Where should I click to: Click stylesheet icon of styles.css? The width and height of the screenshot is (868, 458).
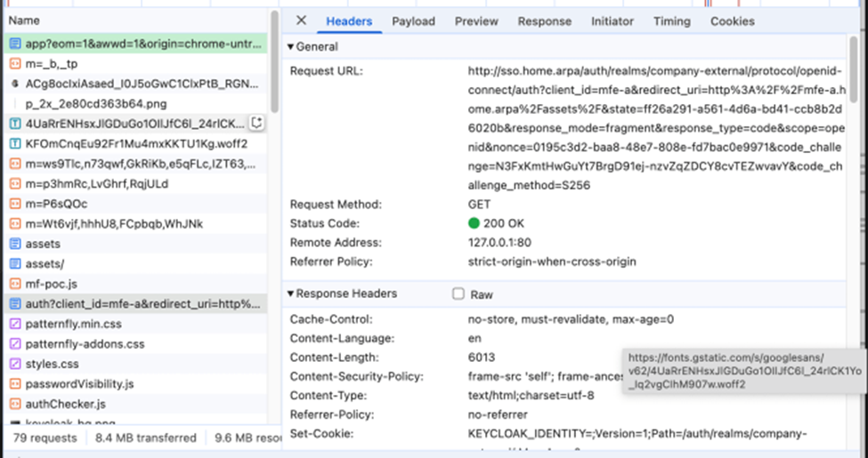click(x=15, y=364)
